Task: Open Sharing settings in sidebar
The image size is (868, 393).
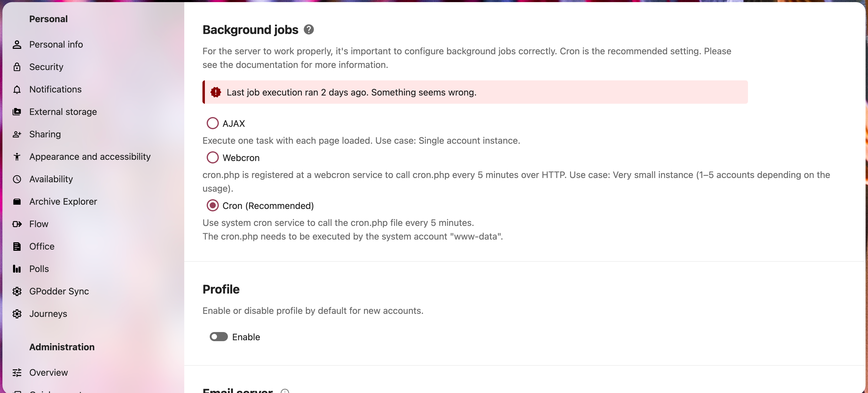Action: 45,134
